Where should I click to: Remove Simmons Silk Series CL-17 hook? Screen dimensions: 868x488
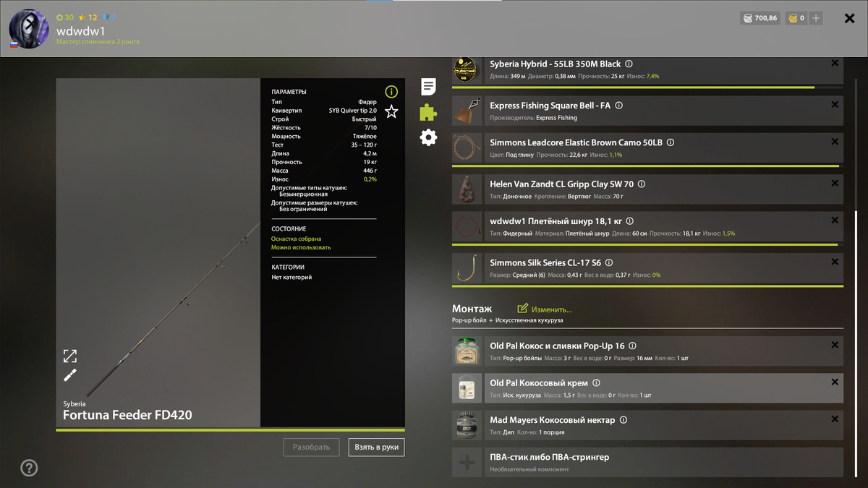[x=835, y=262]
